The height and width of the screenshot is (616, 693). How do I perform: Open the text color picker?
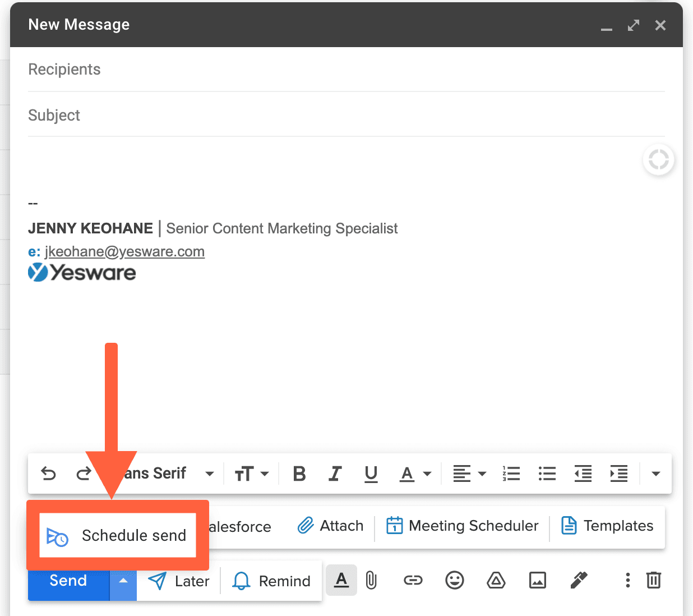click(415, 474)
